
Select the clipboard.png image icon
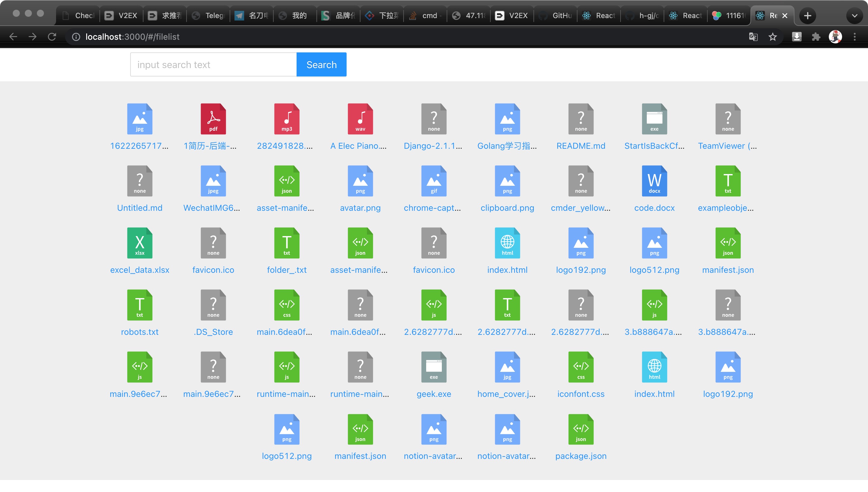tap(507, 181)
